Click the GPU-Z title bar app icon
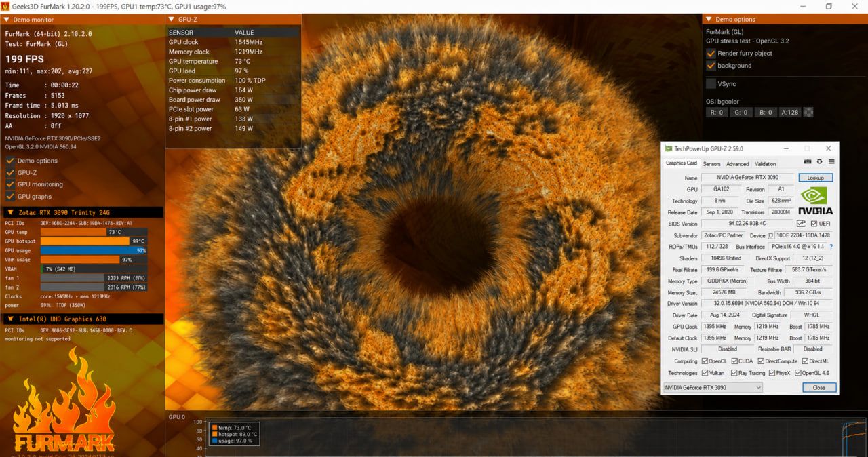The height and width of the screenshot is (457, 868). pyautogui.click(x=669, y=148)
